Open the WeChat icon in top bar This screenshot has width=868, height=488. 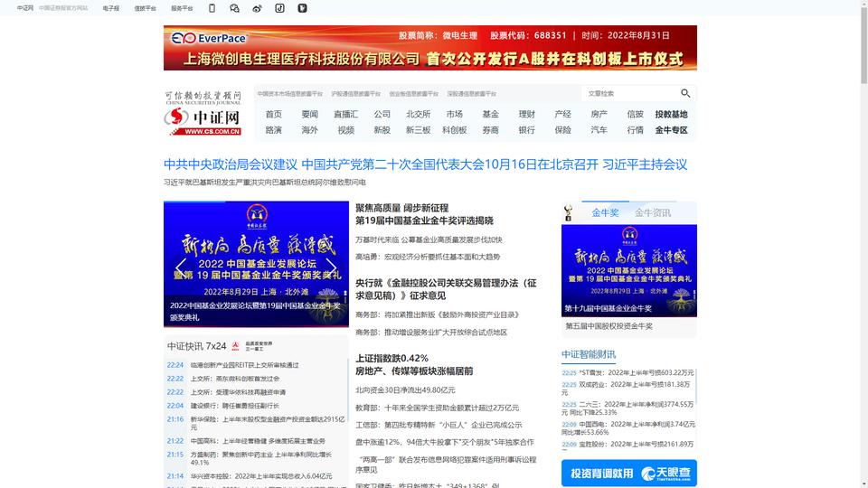(x=234, y=8)
